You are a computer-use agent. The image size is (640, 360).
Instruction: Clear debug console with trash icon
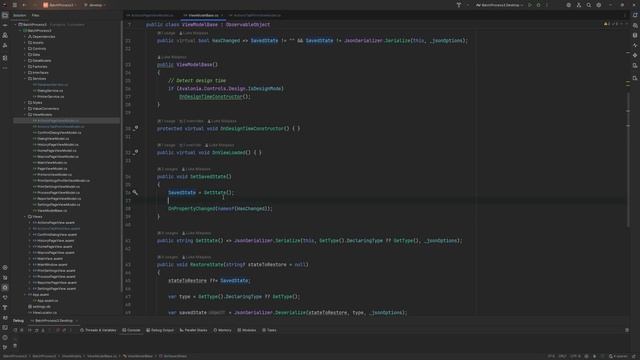tap(15, 346)
